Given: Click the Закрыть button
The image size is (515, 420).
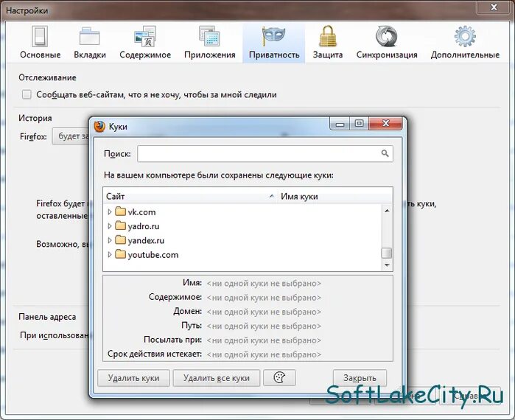Looking at the screenshot, I should (360, 378).
